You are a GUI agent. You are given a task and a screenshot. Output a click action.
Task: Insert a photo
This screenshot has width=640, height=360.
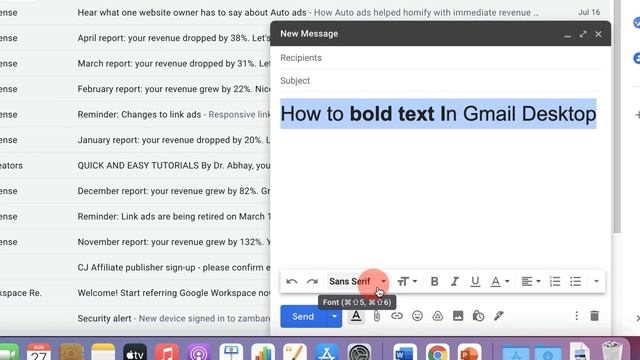pyautogui.click(x=458, y=316)
